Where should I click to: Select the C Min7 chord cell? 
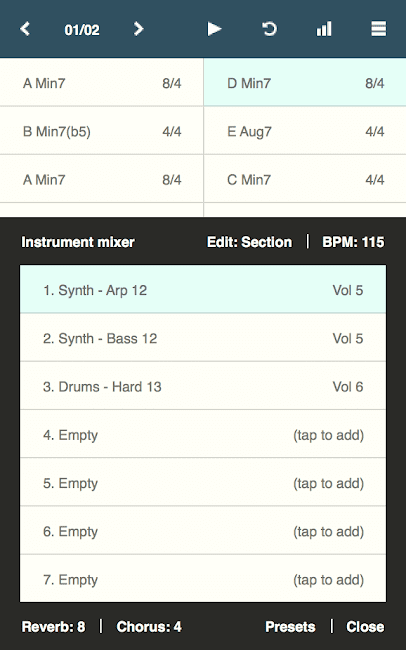[x=305, y=179]
